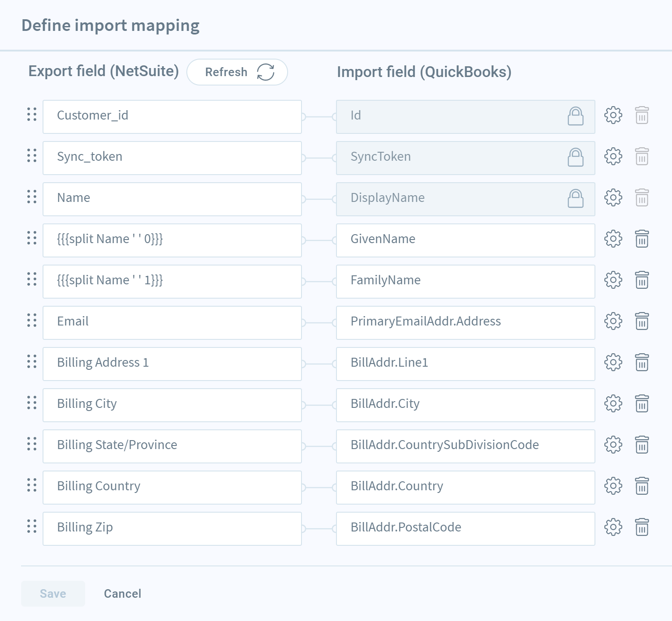This screenshot has height=621, width=672.
Task: Delete the PrimaryEmailAddr.Address mapping row
Action: [x=642, y=321]
